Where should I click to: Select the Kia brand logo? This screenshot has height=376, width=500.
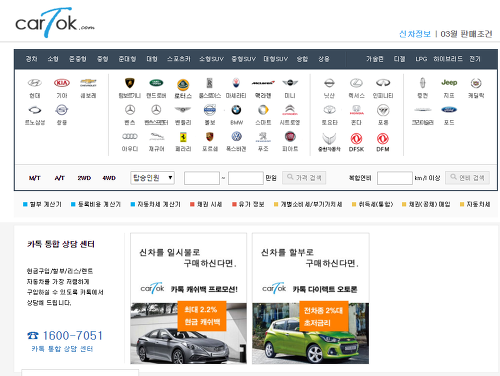[62, 83]
